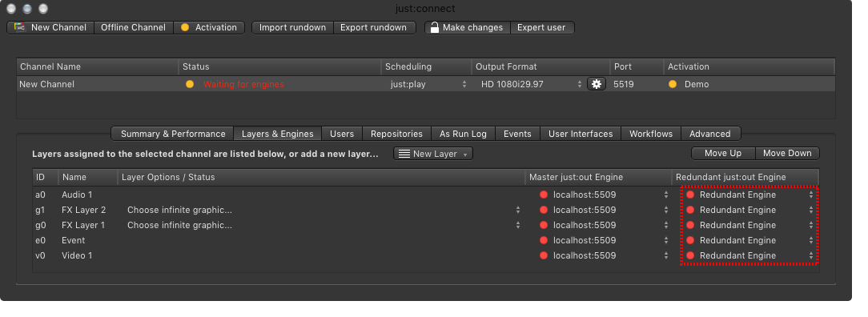Open FX Layer 2 master engine dropdown
The height and width of the screenshot is (317, 868).
tap(604, 211)
